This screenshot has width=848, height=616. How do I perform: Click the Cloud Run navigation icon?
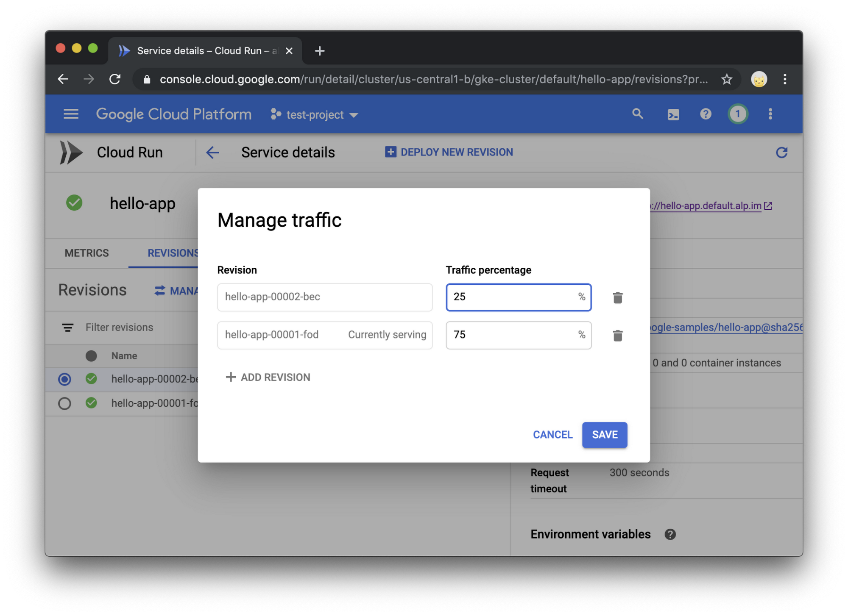tap(71, 152)
